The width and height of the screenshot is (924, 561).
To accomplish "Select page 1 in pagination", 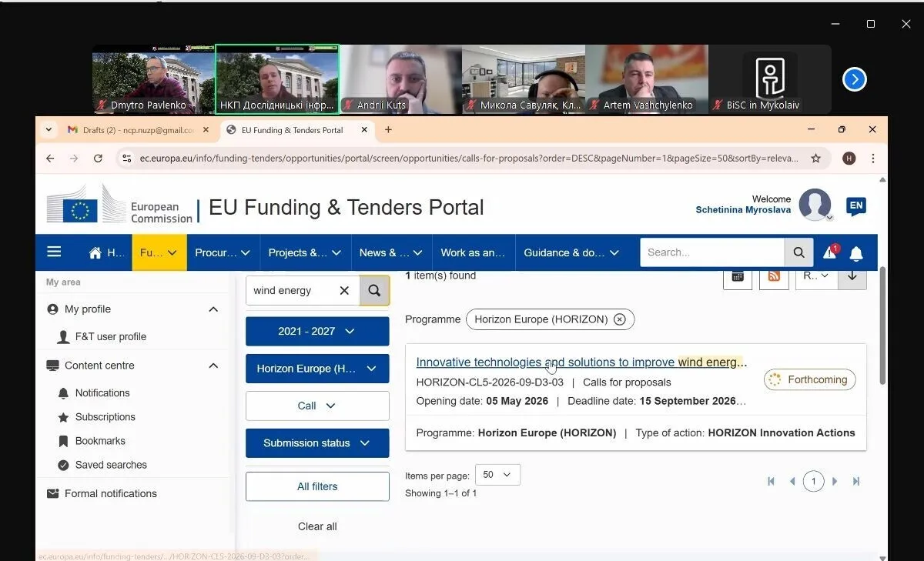I will click(x=813, y=482).
